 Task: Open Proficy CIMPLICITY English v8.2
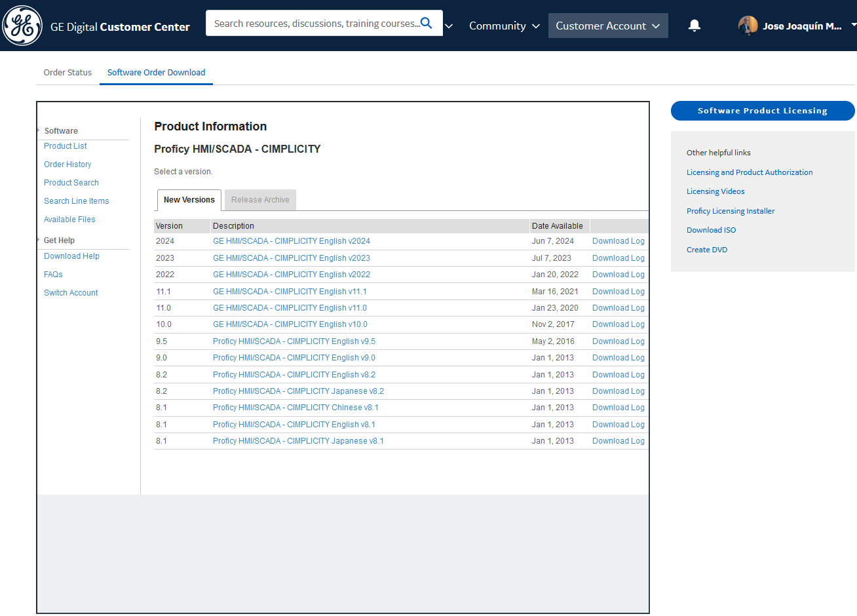[x=294, y=375]
